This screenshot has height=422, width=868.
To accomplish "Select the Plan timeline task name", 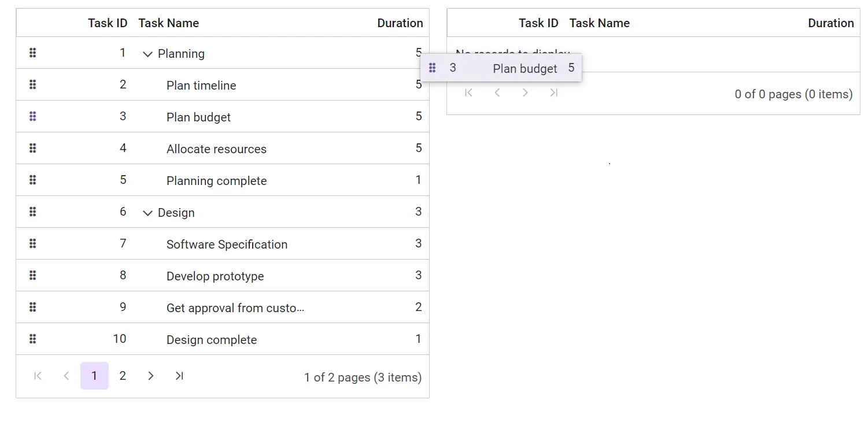I will point(201,86).
